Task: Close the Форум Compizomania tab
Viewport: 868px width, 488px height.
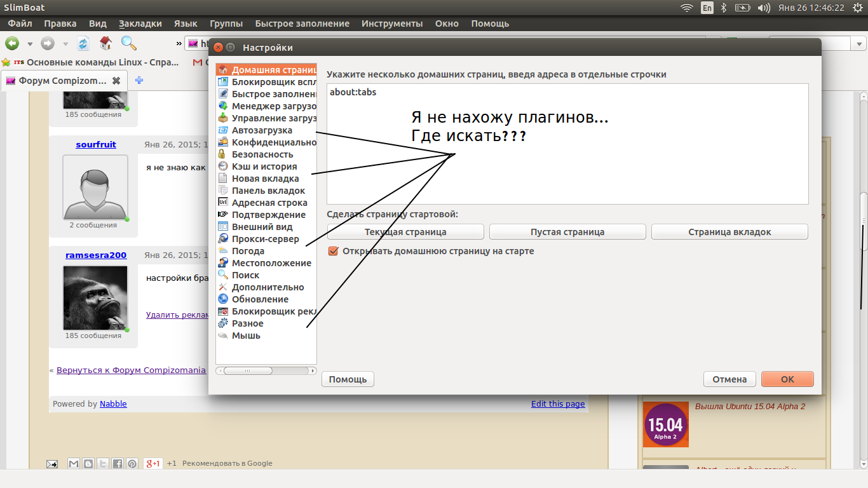Action: tap(116, 81)
